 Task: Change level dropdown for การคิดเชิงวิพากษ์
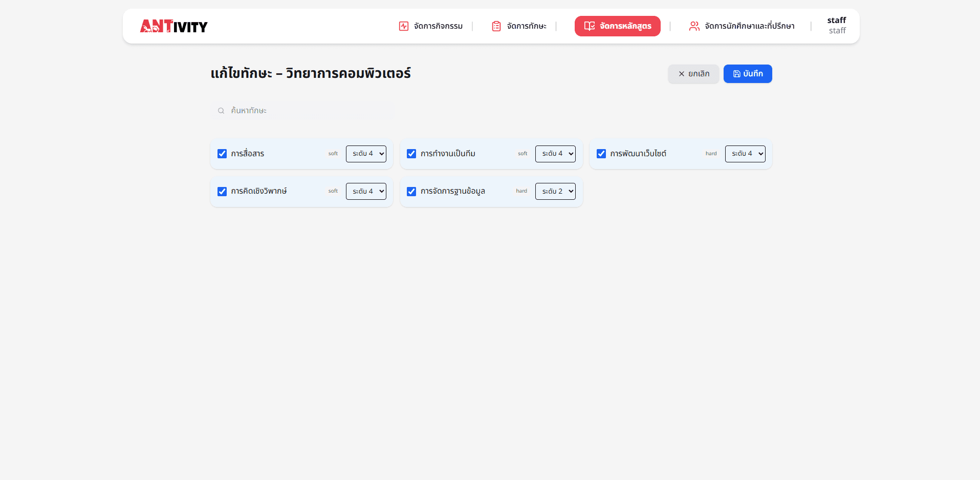pyautogui.click(x=366, y=192)
